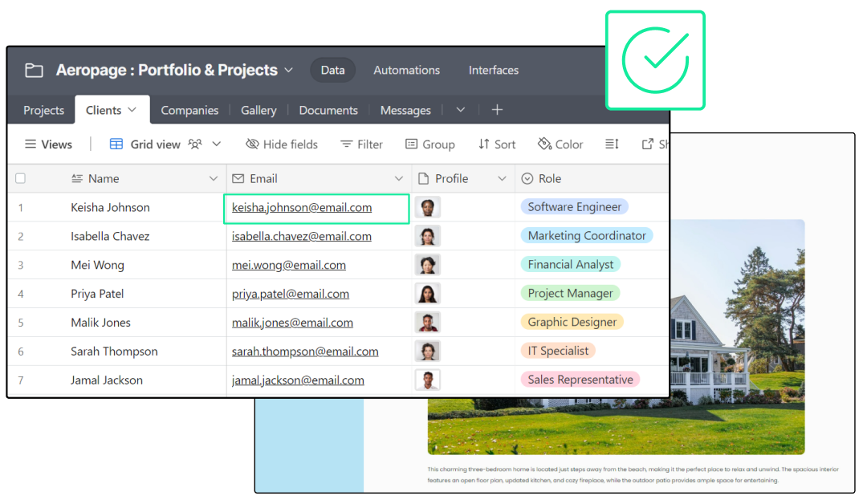Open the Interfaces tab
This screenshot has height=504, width=863.
pyautogui.click(x=493, y=71)
